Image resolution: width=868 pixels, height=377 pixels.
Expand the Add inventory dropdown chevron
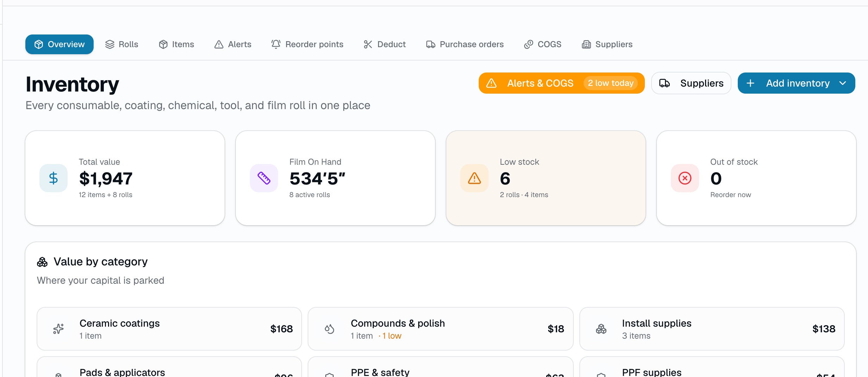(843, 83)
